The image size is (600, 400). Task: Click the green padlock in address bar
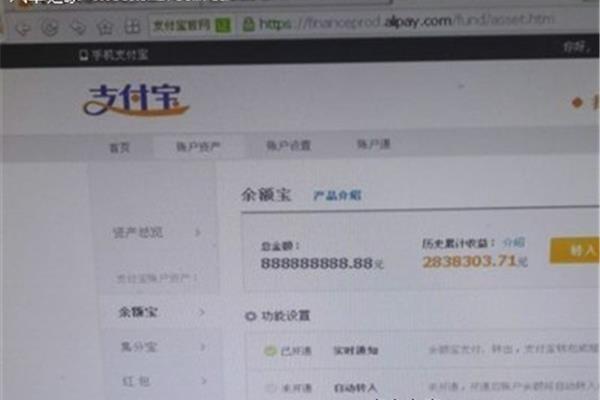pos(249,24)
